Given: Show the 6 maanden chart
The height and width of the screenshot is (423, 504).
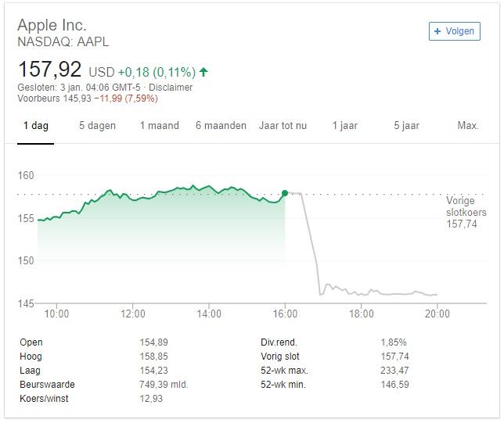Looking at the screenshot, I should tap(221, 125).
